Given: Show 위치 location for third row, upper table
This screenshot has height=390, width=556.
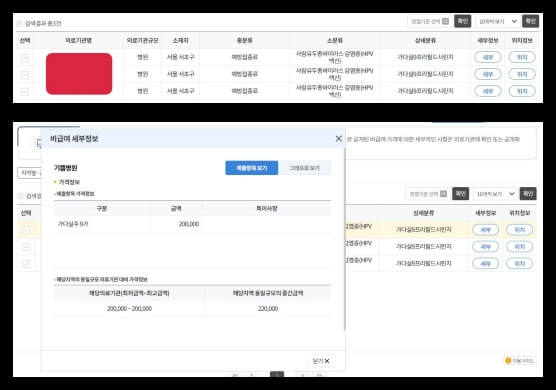Looking at the screenshot, I should (x=522, y=91).
